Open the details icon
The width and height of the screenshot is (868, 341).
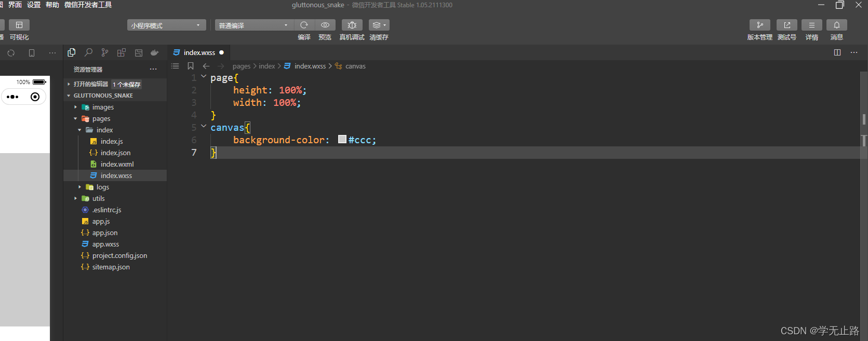812,25
